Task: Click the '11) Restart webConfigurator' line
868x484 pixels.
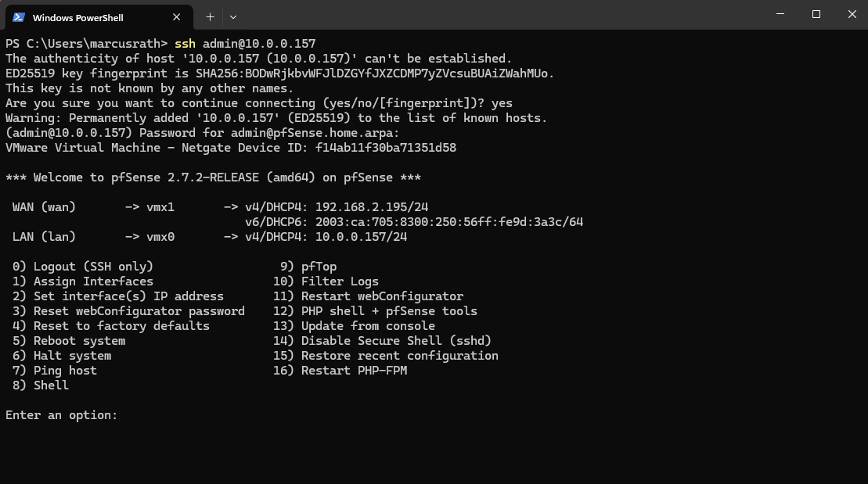Action: (368, 296)
